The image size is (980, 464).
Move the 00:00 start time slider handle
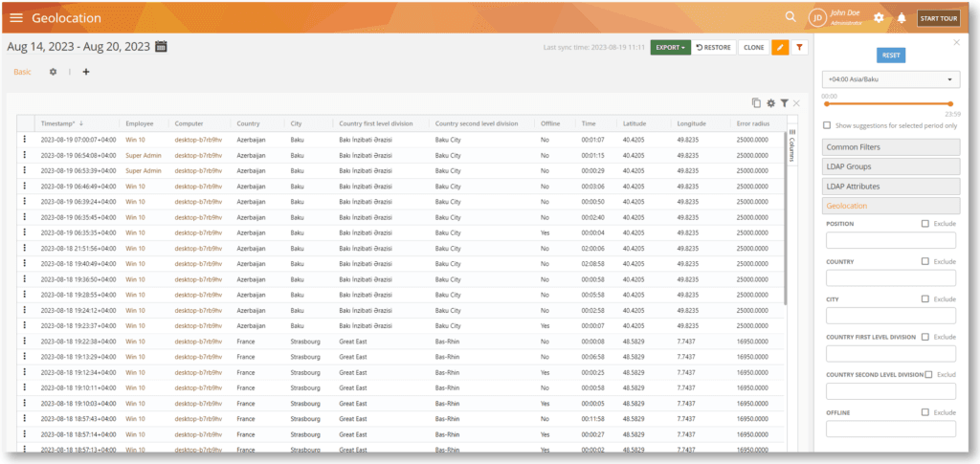pyautogui.click(x=826, y=104)
